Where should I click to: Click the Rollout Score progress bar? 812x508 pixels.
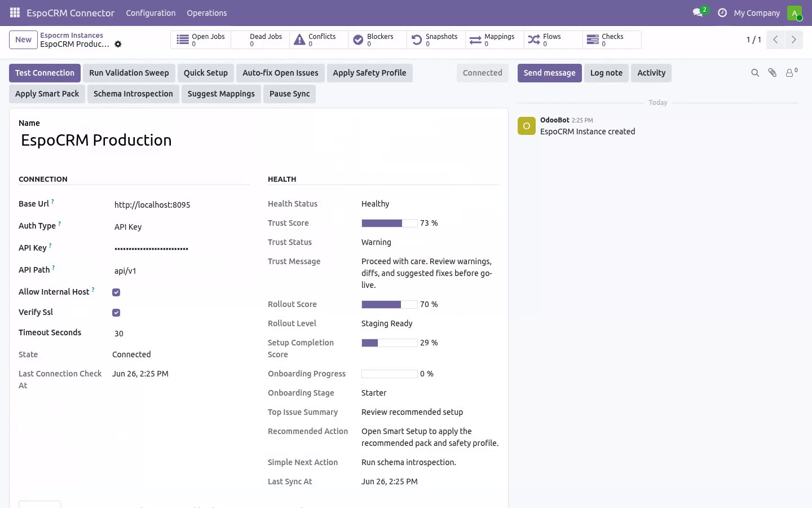(x=390, y=305)
